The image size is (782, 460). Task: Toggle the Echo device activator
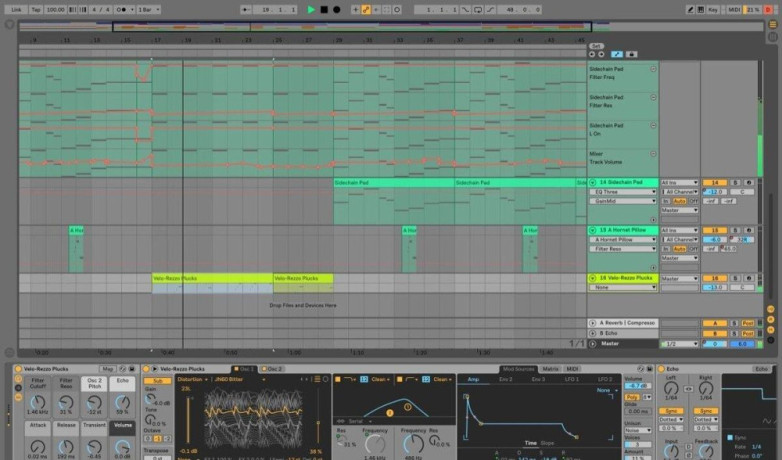point(662,369)
